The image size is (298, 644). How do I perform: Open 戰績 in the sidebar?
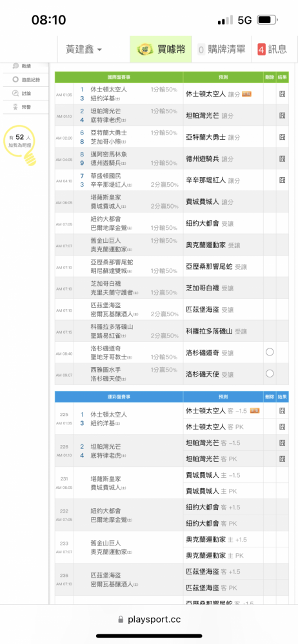point(26,66)
